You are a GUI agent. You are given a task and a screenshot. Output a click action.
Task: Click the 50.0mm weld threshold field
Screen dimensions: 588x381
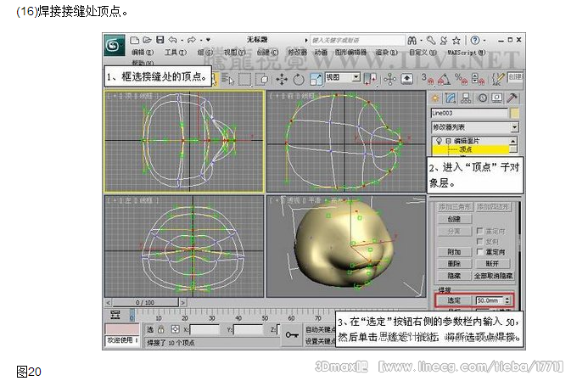(490, 300)
